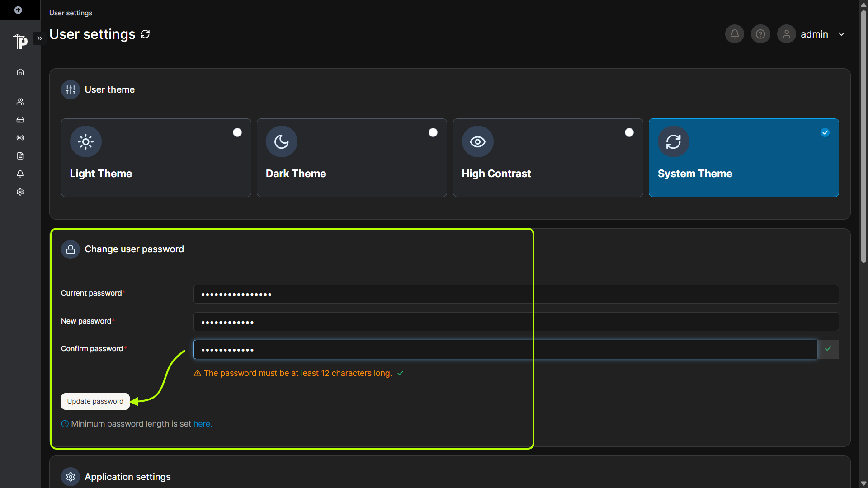The image size is (868, 488).
Task: Open the Users icon in sidebar
Action: [20, 102]
